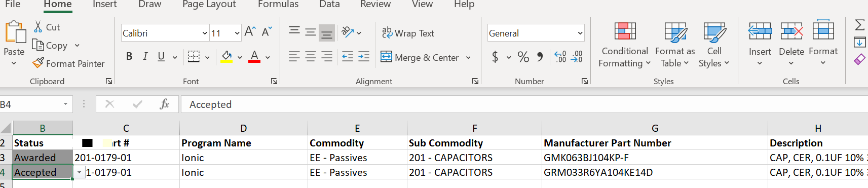Image resolution: width=868 pixels, height=188 pixels.
Task: Click the orientation text angle icon
Action: [x=348, y=32]
